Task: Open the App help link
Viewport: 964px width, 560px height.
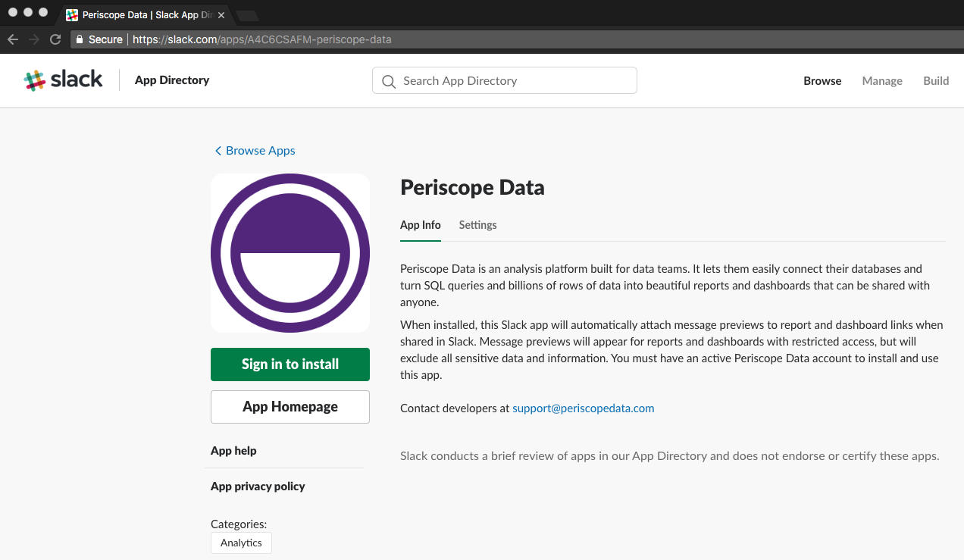Action: pyautogui.click(x=233, y=451)
